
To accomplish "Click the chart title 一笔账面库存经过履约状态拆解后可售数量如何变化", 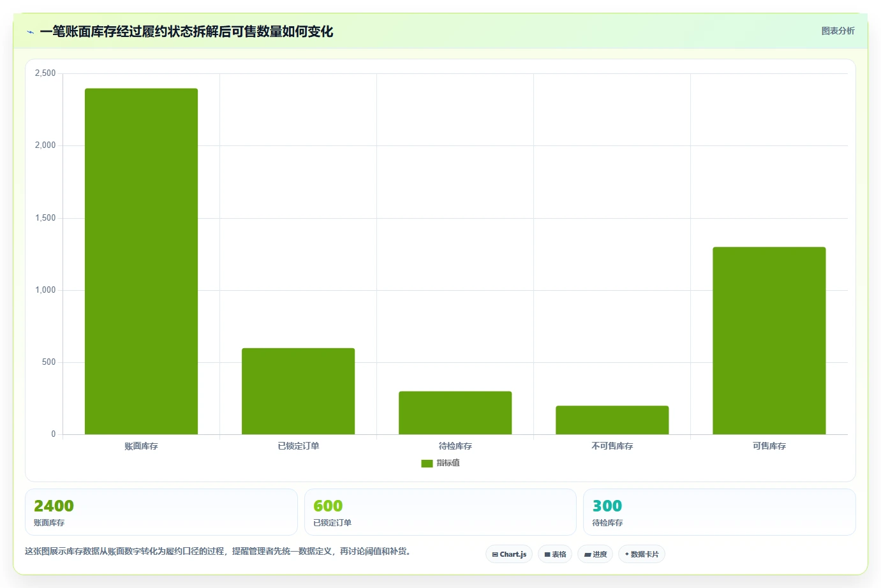I will tap(186, 31).
